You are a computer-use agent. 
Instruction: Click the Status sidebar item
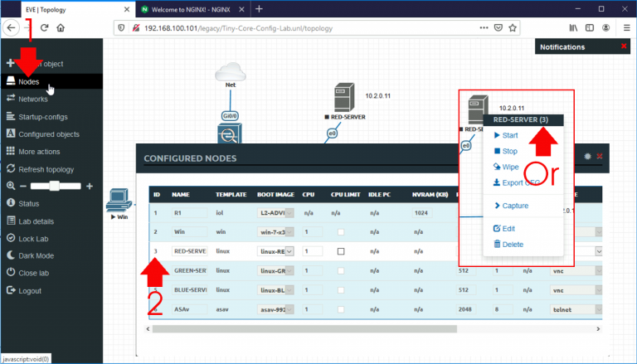click(x=28, y=203)
